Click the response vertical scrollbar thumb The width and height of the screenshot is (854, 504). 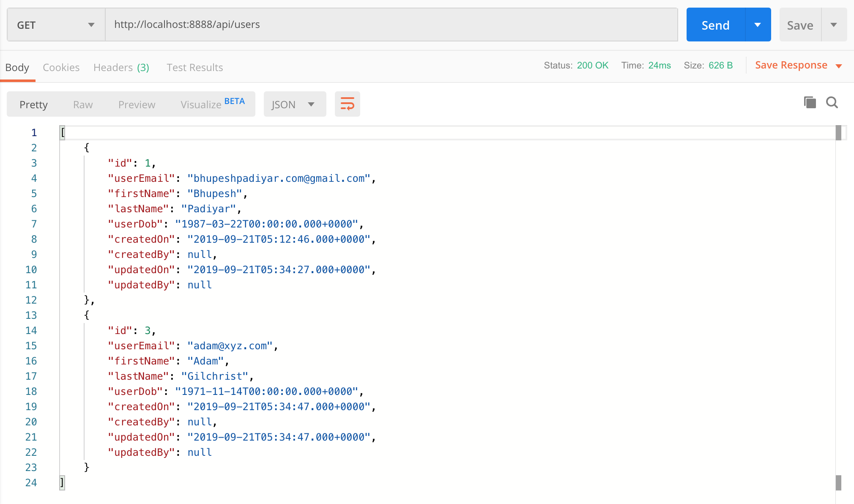[838, 133]
